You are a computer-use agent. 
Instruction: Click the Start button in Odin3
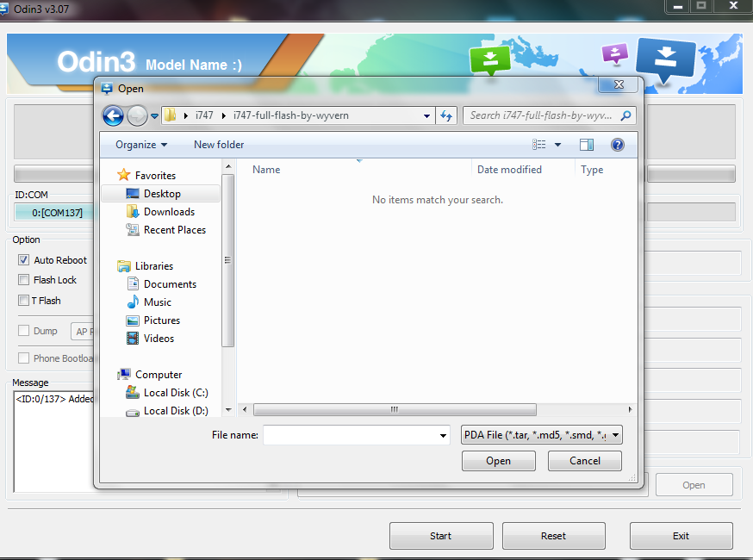pos(441,536)
